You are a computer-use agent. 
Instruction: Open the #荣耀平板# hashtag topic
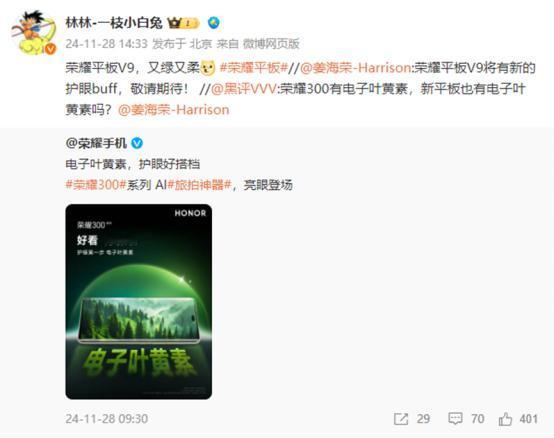point(254,68)
